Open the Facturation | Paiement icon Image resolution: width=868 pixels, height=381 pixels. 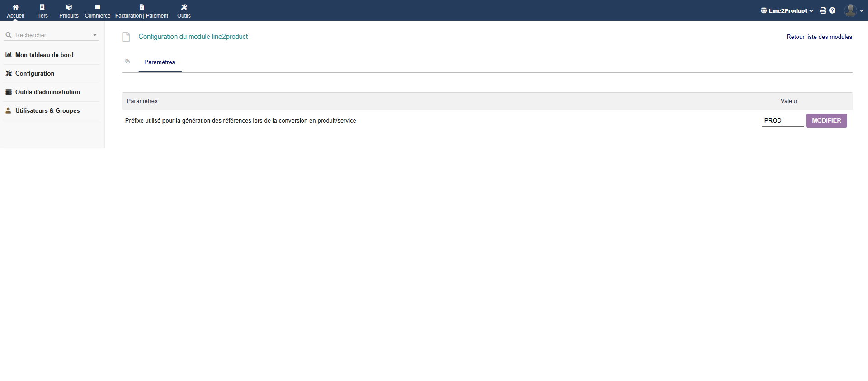[142, 7]
